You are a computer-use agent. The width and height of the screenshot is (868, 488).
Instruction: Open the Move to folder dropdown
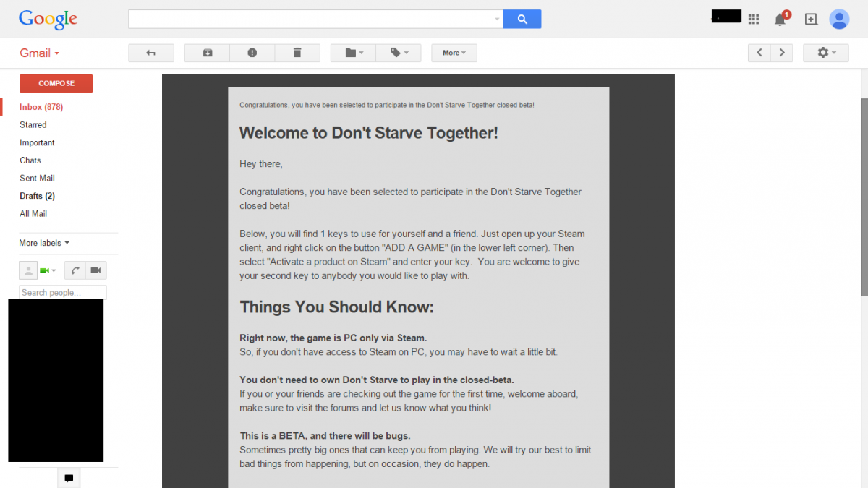click(x=354, y=53)
